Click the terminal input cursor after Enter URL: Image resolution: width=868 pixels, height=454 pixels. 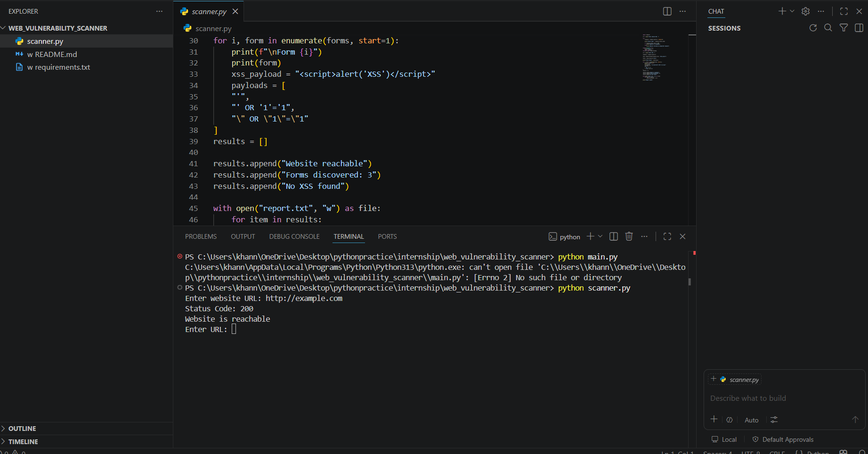click(234, 329)
